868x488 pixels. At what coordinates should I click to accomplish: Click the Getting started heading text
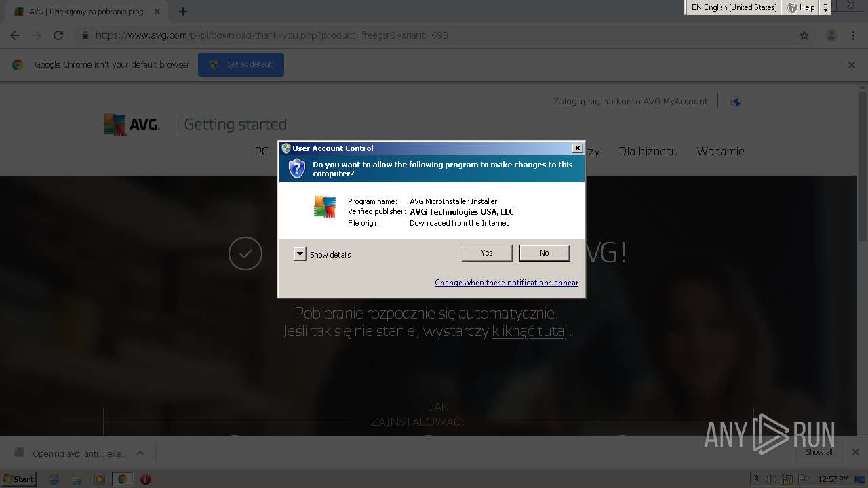click(x=235, y=125)
